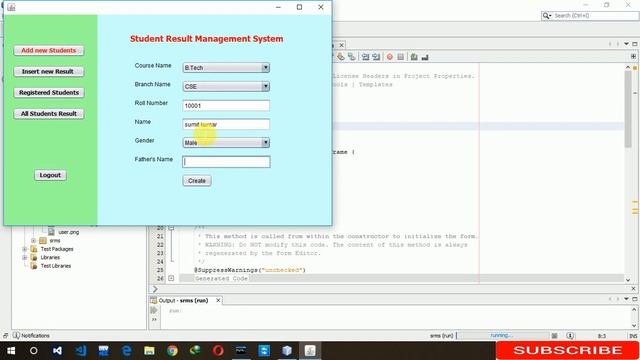This screenshot has height=360, width=640.
Task: Expand the Libraries tree node
Action: [x=25, y=258]
